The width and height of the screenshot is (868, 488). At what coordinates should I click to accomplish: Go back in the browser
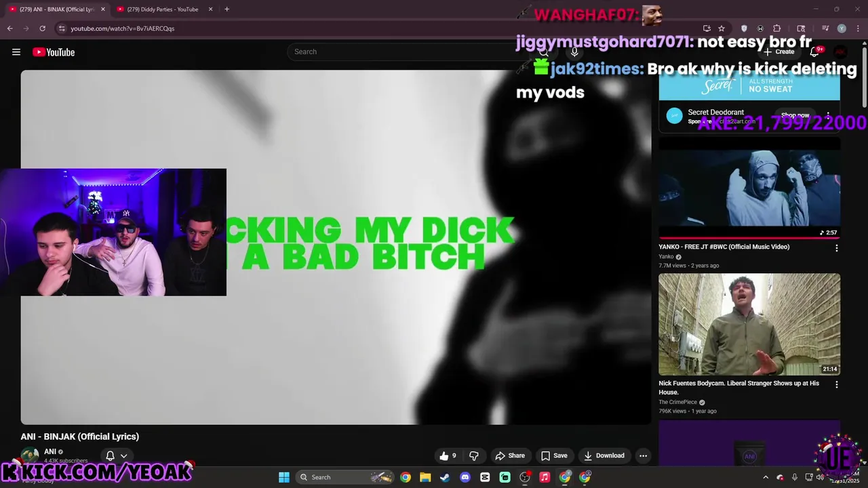[9, 28]
